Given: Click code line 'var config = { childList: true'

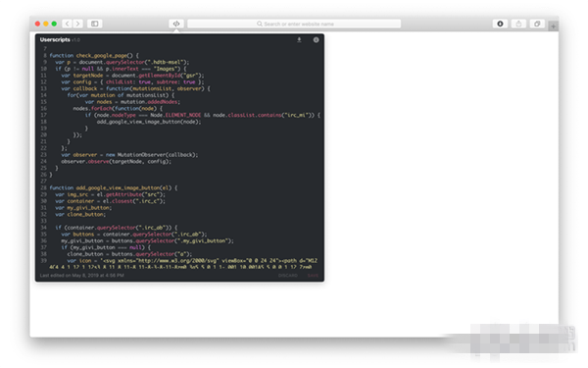Looking at the screenshot, I should click(x=132, y=81).
